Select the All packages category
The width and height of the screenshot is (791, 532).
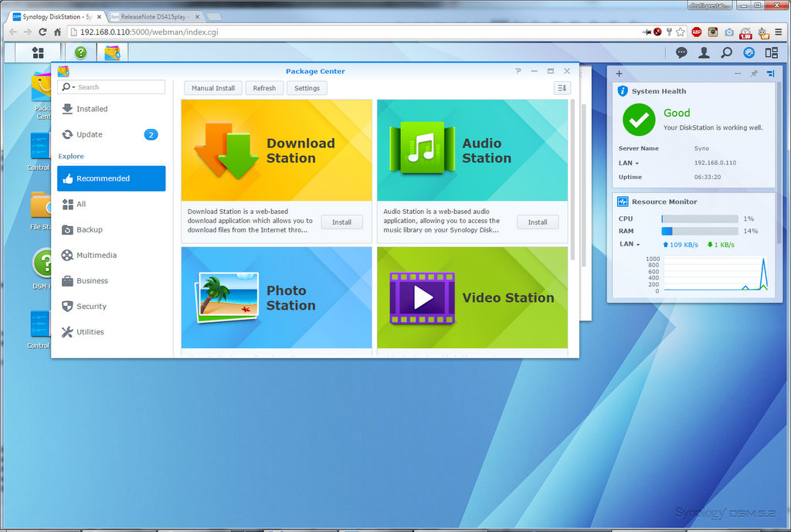111,204
